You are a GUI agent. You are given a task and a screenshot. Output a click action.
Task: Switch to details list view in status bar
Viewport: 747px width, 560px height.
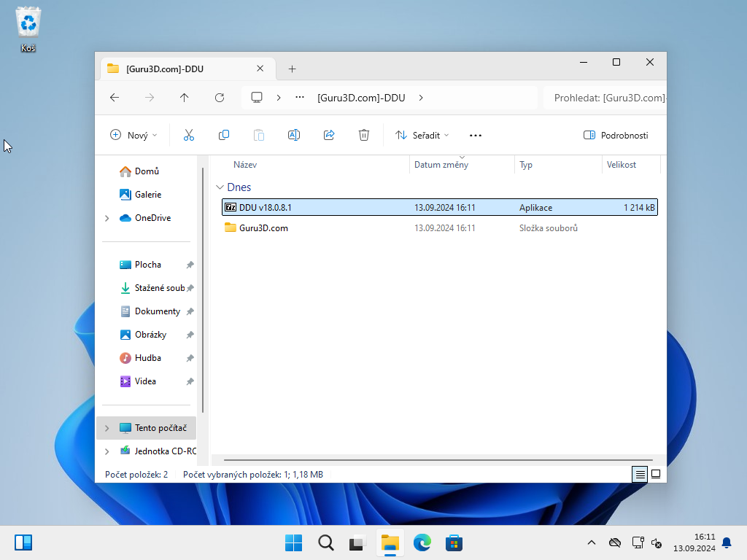[640, 474]
